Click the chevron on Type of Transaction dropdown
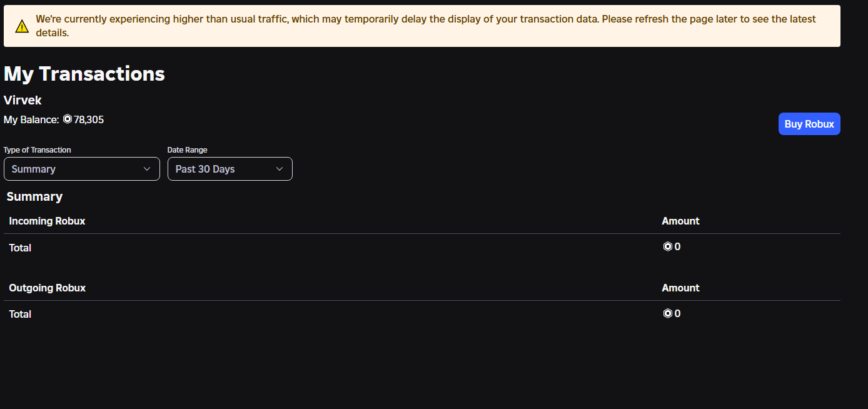 pyautogui.click(x=148, y=169)
